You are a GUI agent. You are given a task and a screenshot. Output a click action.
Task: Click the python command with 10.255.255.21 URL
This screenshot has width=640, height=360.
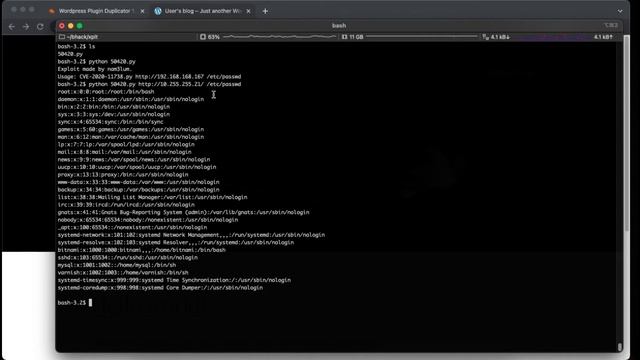click(149, 84)
